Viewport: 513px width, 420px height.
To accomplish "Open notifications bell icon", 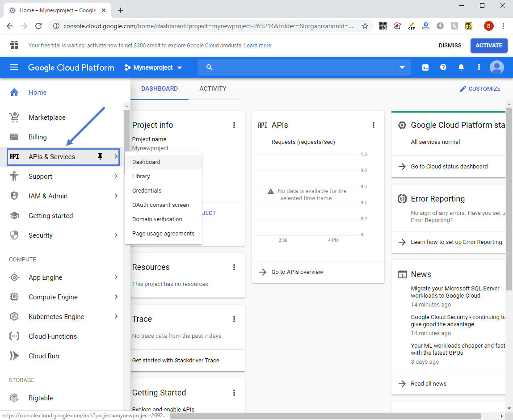I will 461,67.
